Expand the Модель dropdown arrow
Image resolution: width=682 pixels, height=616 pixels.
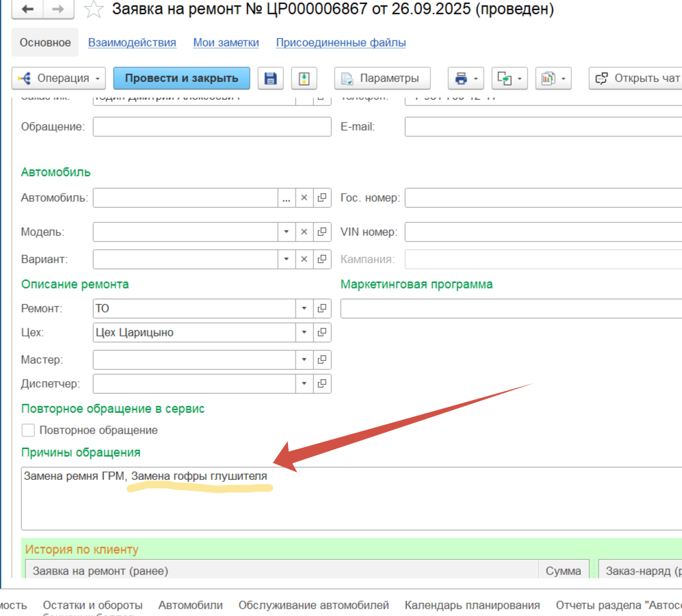pos(287,232)
